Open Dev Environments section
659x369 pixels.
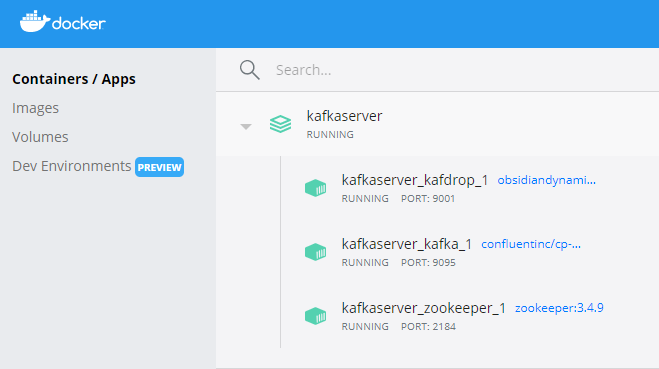pos(71,166)
